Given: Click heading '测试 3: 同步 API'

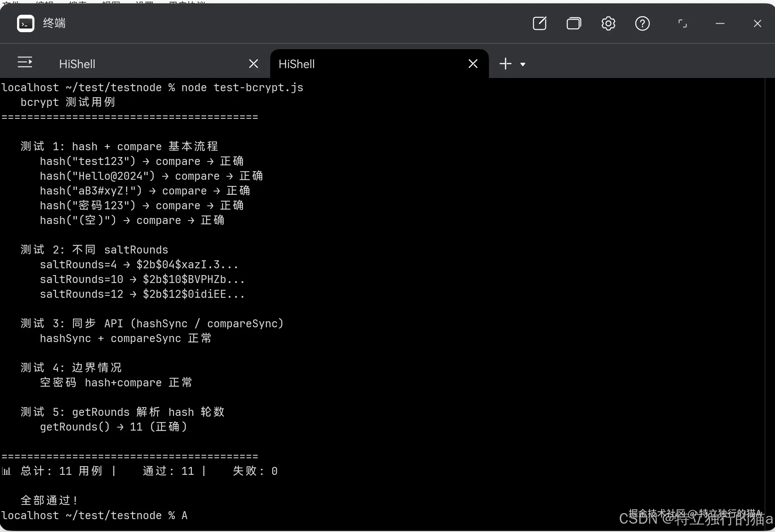Looking at the screenshot, I should (x=152, y=324).
